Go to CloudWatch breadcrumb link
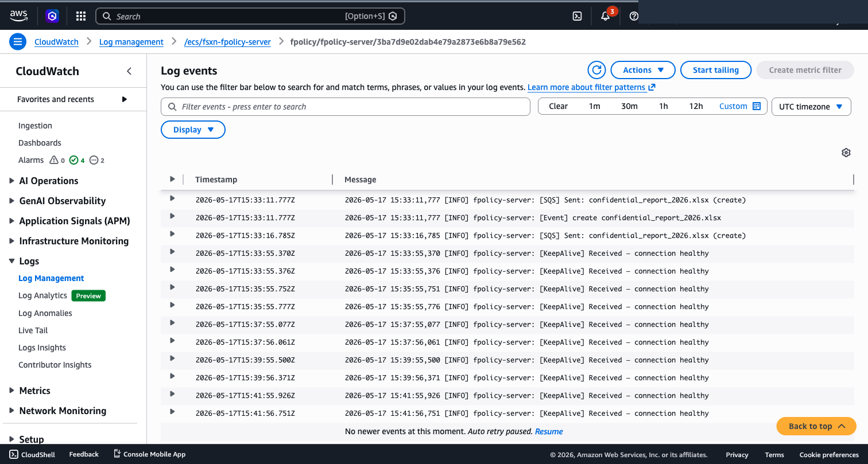Viewport: 868px width, 464px height. tap(56, 42)
